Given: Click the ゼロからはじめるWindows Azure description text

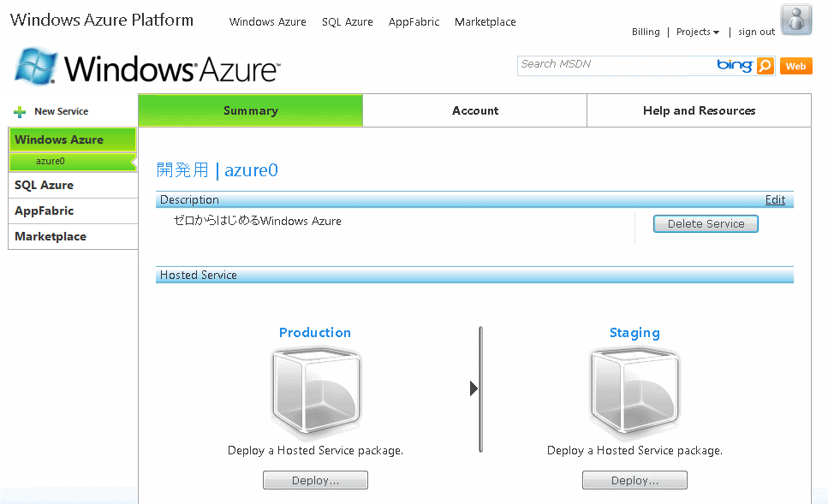Looking at the screenshot, I should pos(257,221).
